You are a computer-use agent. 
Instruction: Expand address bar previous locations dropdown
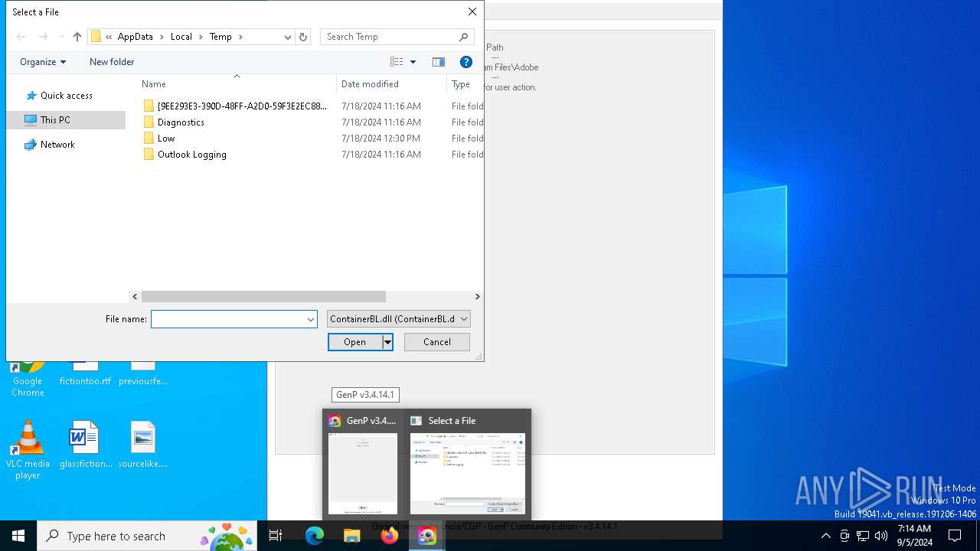288,37
